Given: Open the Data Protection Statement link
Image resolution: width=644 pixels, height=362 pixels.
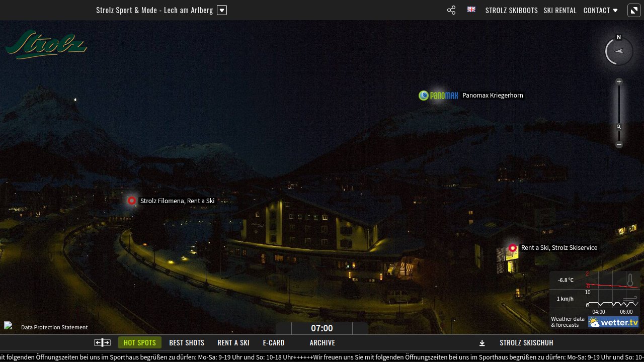Looking at the screenshot, I should [54, 327].
